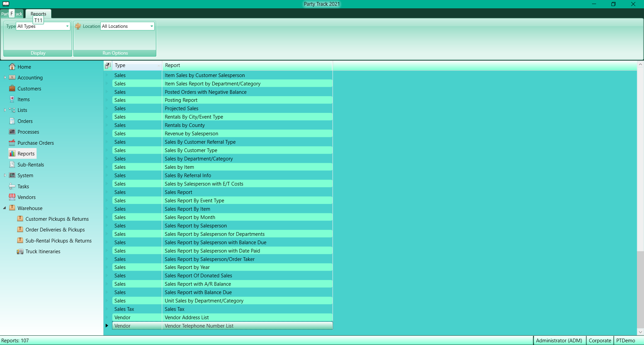Select the Items icon in sidebar

[23, 99]
